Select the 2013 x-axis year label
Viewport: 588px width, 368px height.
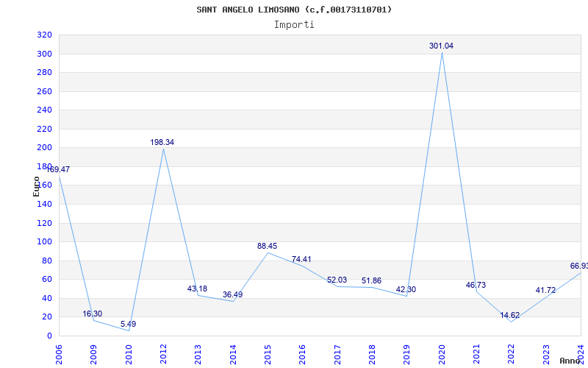[x=198, y=355]
